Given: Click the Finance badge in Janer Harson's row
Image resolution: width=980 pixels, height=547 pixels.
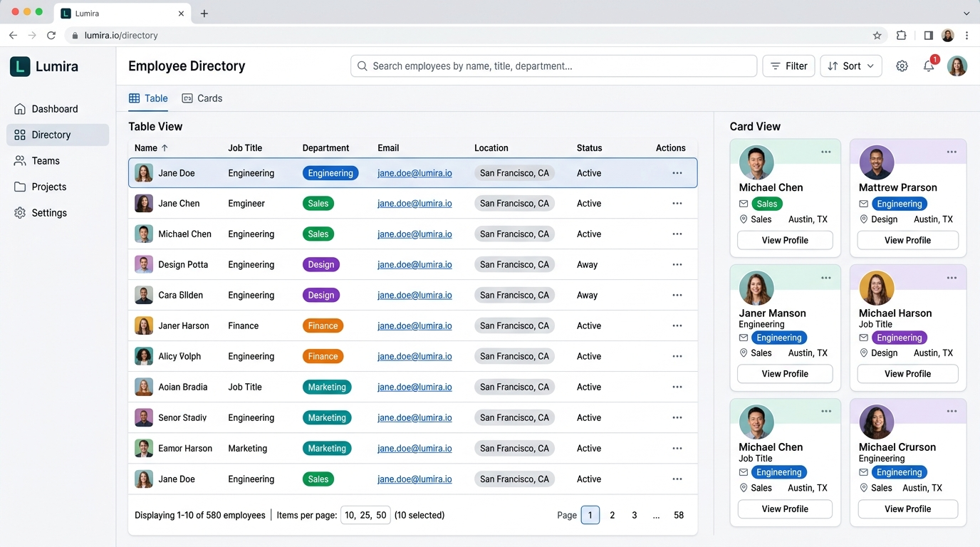Looking at the screenshot, I should click(323, 326).
